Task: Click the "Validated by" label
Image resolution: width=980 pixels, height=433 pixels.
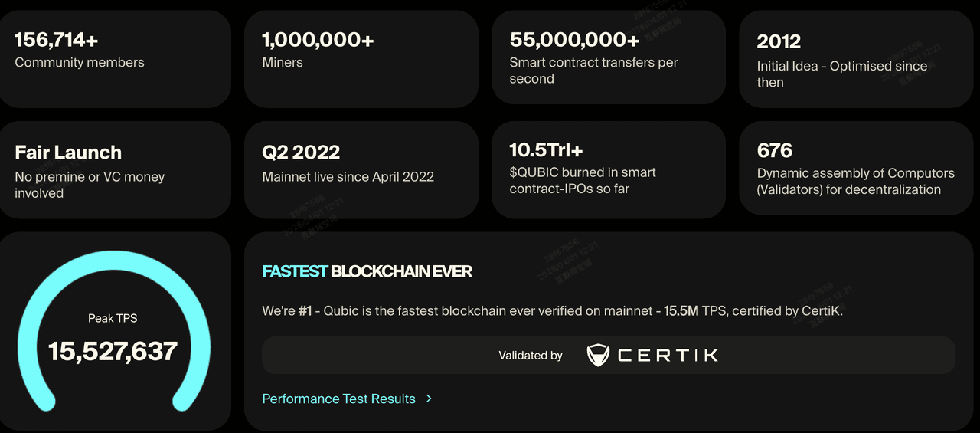Action: tap(531, 356)
